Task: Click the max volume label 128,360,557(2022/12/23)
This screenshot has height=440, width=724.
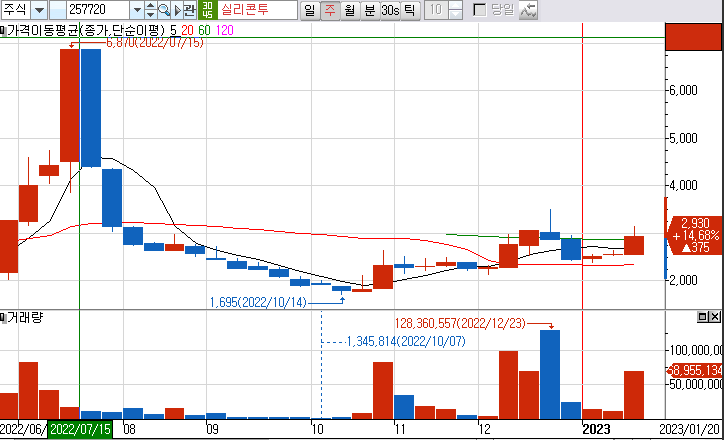Action: click(460, 323)
